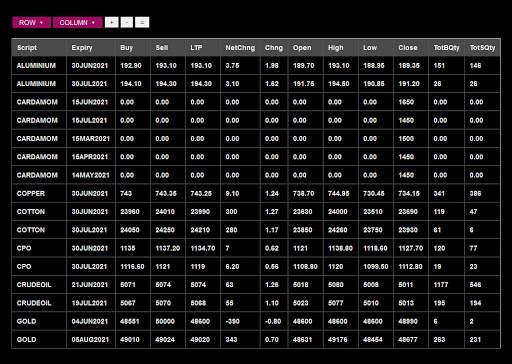Click the 05AUG2021 expiry cell
This screenshot has width=512, height=364.
pyautogui.click(x=90, y=340)
